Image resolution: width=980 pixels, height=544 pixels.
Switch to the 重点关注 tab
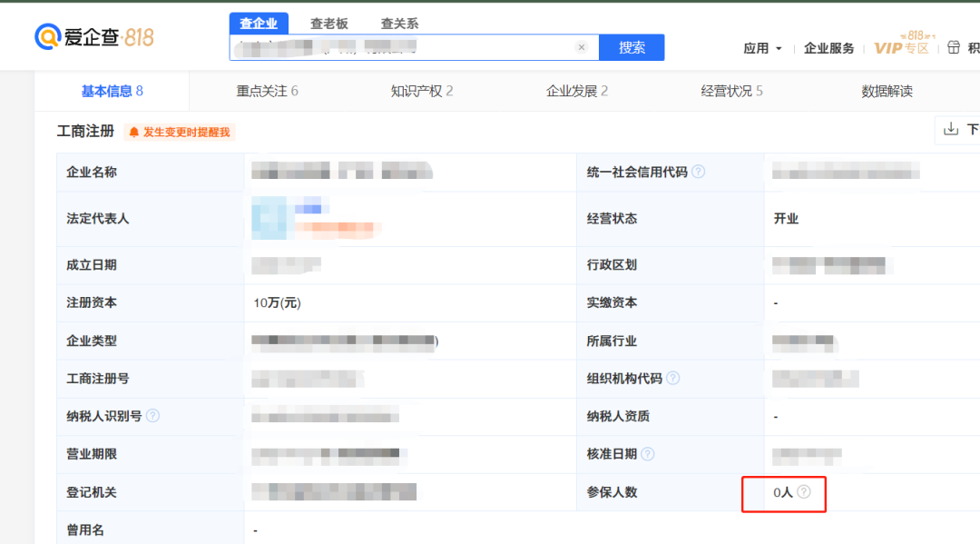267,92
